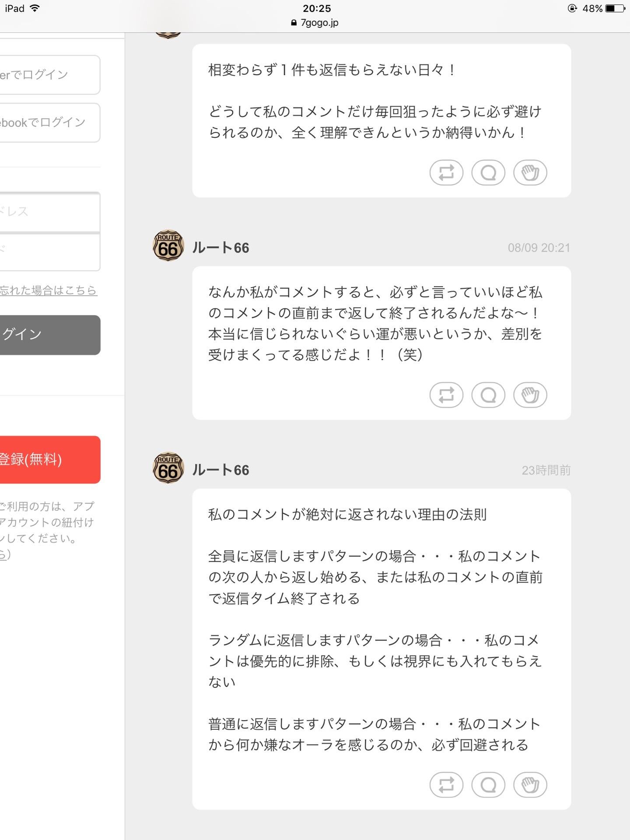Tap the text 私のコメントが絶対に返されない理由の法則
Viewport: 630px width, 840px height.
coord(347,514)
